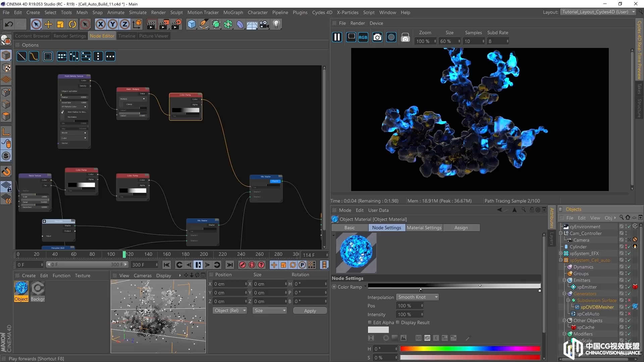
Task: Click the Color Ramp radio button
Action: [334, 287]
